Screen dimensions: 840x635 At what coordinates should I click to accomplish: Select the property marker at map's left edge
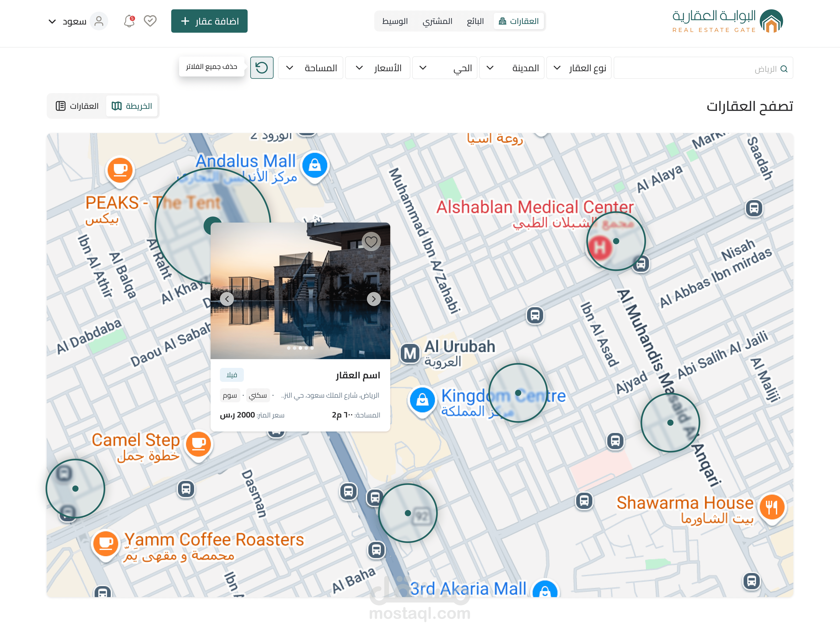(75, 489)
